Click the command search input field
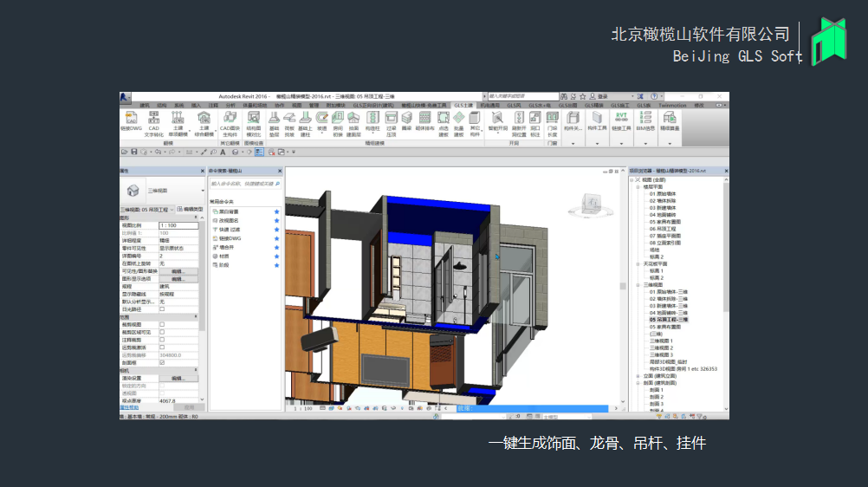 click(x=244, y=184)
